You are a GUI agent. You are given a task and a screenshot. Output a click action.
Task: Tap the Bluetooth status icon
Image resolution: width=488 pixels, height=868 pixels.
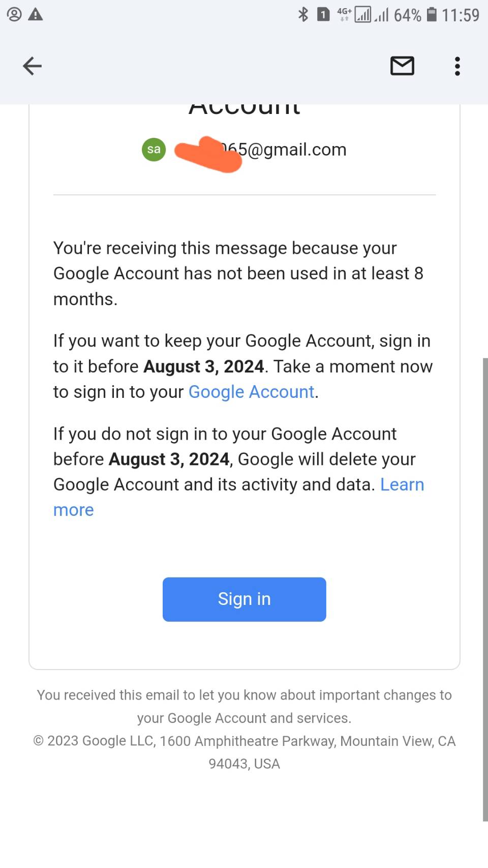coord(303,14)
